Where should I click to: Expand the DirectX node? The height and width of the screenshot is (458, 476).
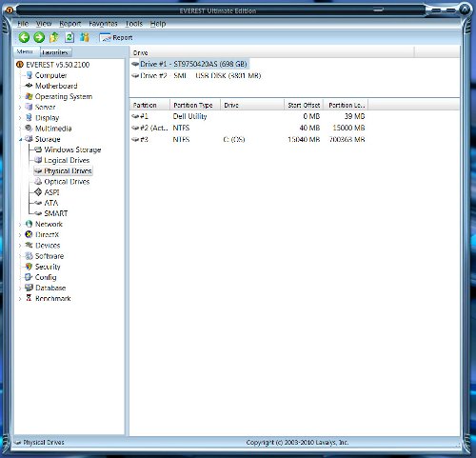[20, 235]
